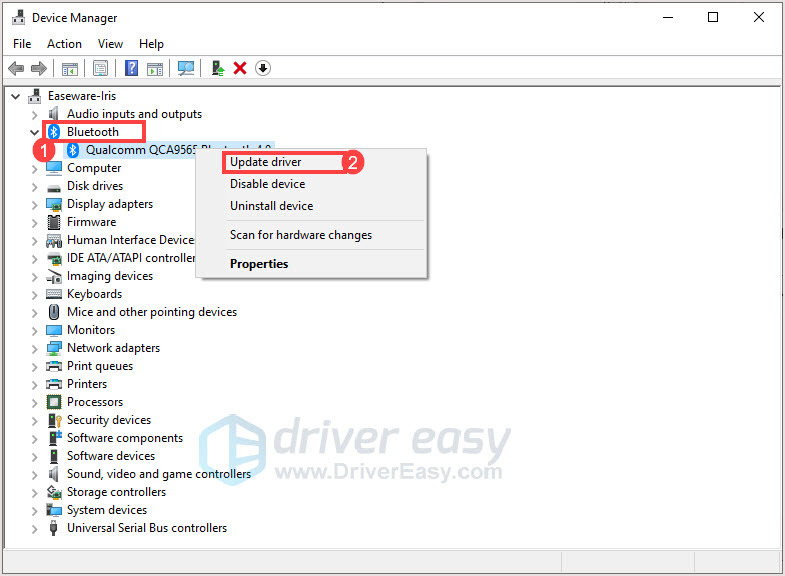Select the Processors category
This screenshot has width=785, height=576.
click(95, 402)
